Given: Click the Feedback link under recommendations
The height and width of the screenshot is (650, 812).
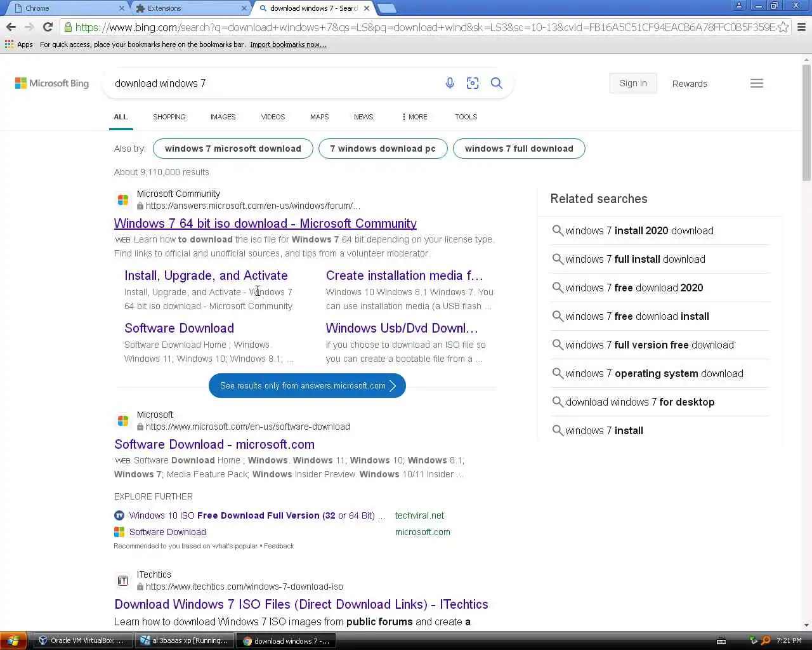Looking at the screenshot, I should 278,546.
